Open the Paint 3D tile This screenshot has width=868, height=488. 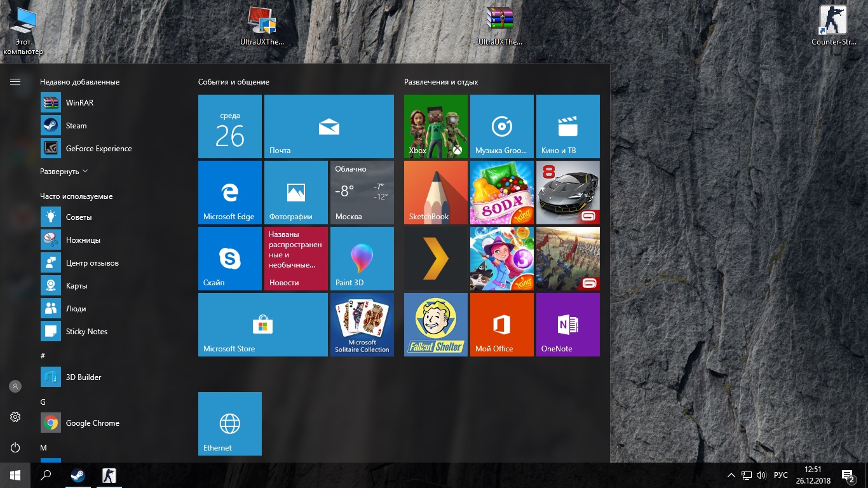click(362, 259)
